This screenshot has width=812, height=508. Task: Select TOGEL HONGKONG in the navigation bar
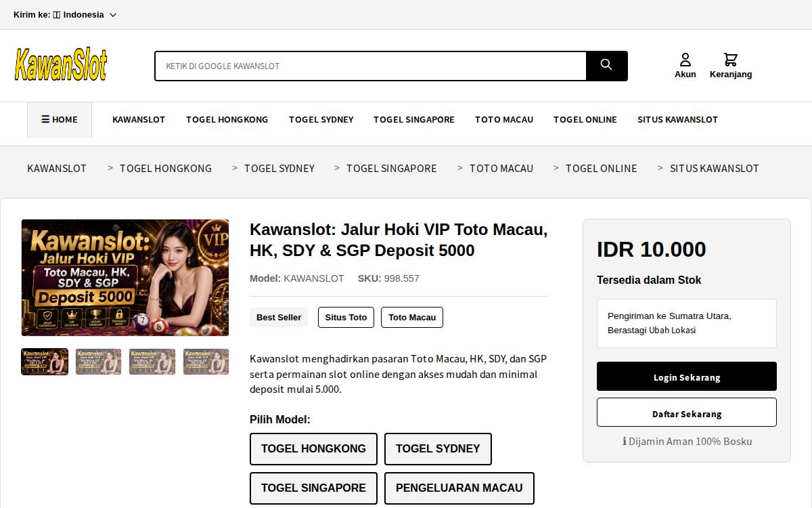click(227, 119)
